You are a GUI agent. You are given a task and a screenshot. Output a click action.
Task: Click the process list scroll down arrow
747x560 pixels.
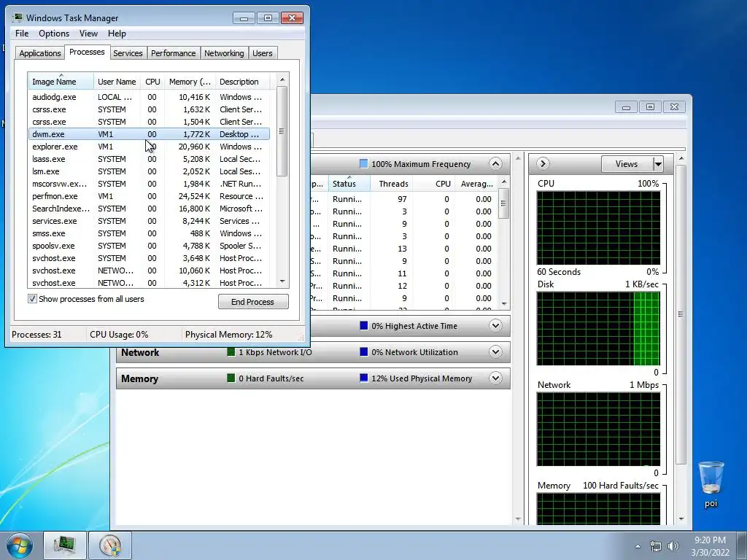282,281
